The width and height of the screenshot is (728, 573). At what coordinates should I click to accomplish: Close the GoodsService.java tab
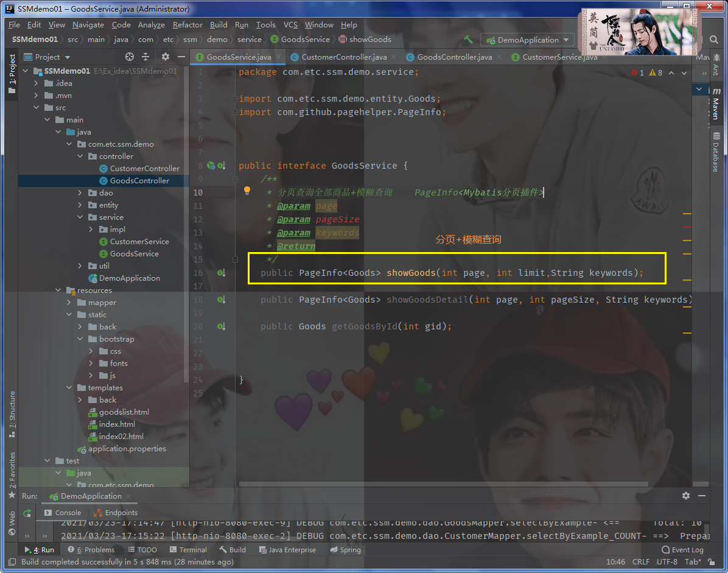pos(279,57)
